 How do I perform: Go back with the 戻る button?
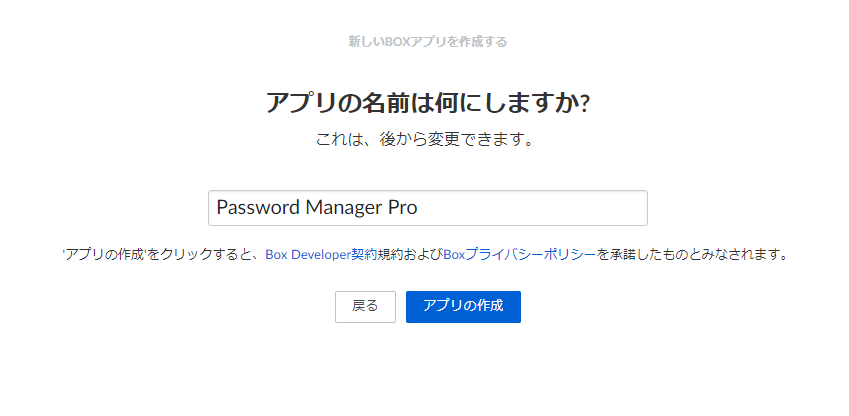click(365, 307)
